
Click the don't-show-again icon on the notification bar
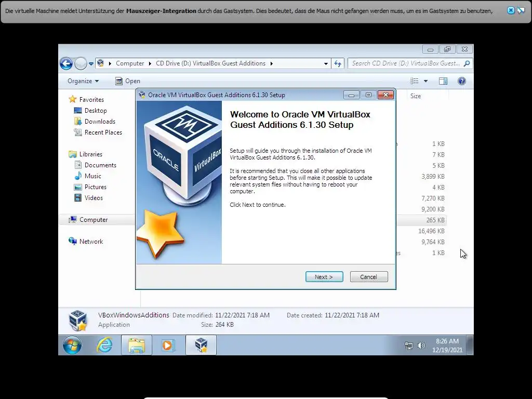pyautogui.click(x=521, y=10)
